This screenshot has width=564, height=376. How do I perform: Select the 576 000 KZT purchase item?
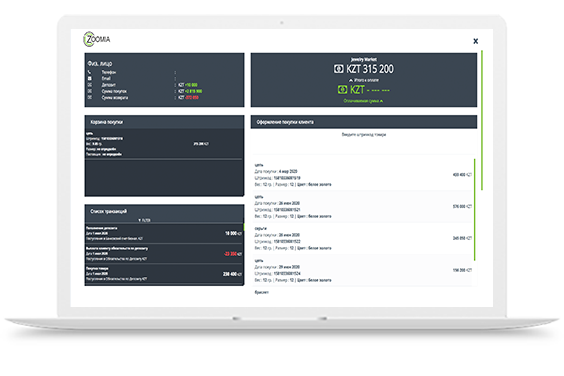coord(363,207)
